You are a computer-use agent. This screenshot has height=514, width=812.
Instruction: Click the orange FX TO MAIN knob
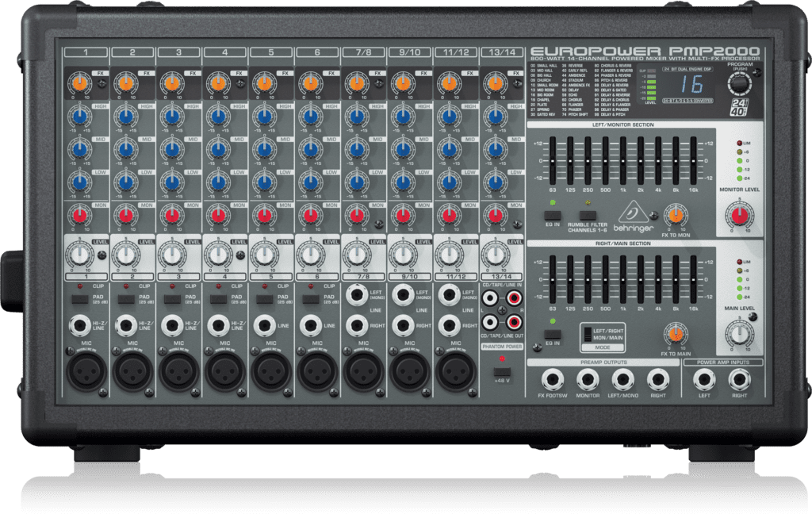(675, 333)
